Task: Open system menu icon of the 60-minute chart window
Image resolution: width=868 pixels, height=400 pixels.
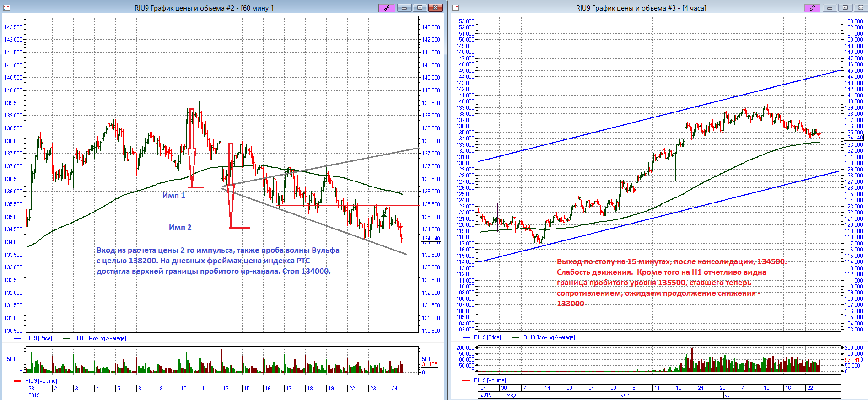Action: coord(6,8)
